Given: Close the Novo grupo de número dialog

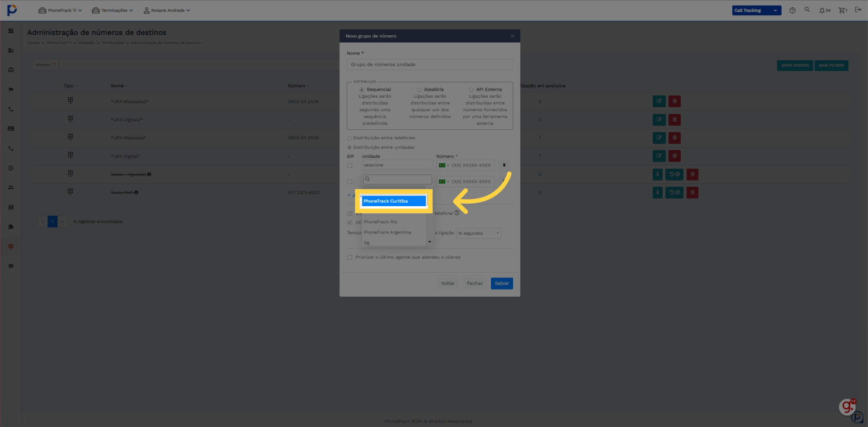Looking at the screenshot, I should pyautogui.click(x=512, y=36).
